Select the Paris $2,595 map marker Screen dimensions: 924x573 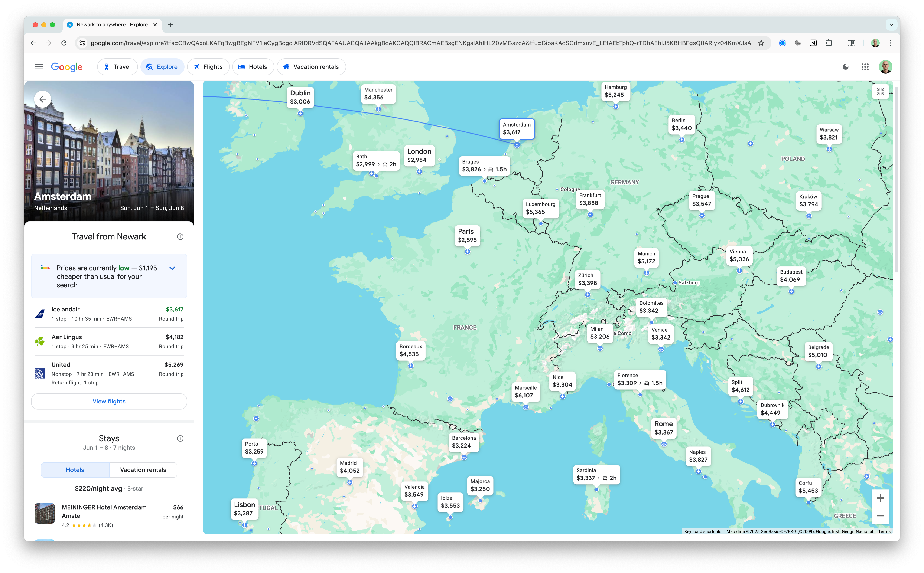[467, 236]
